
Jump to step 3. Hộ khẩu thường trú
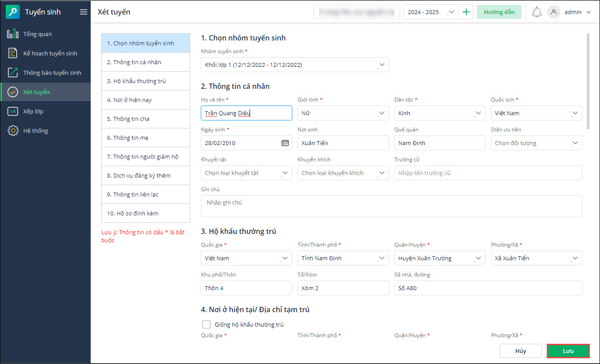146,81
